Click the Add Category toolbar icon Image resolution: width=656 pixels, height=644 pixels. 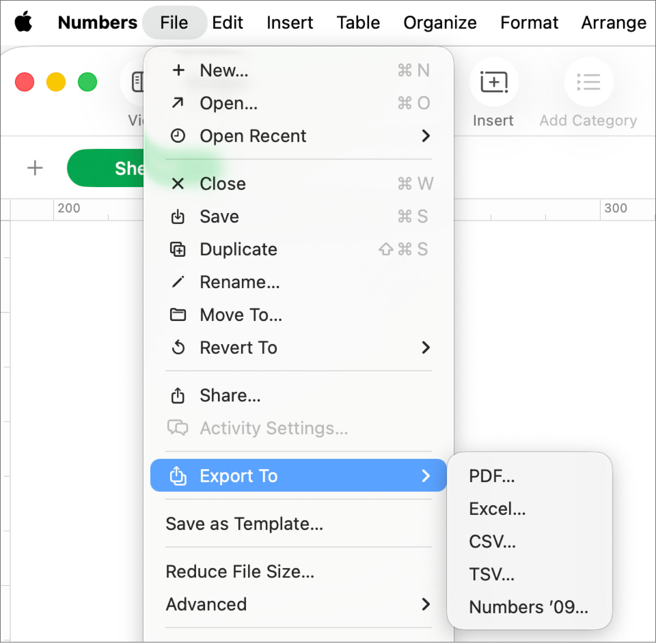588,82
